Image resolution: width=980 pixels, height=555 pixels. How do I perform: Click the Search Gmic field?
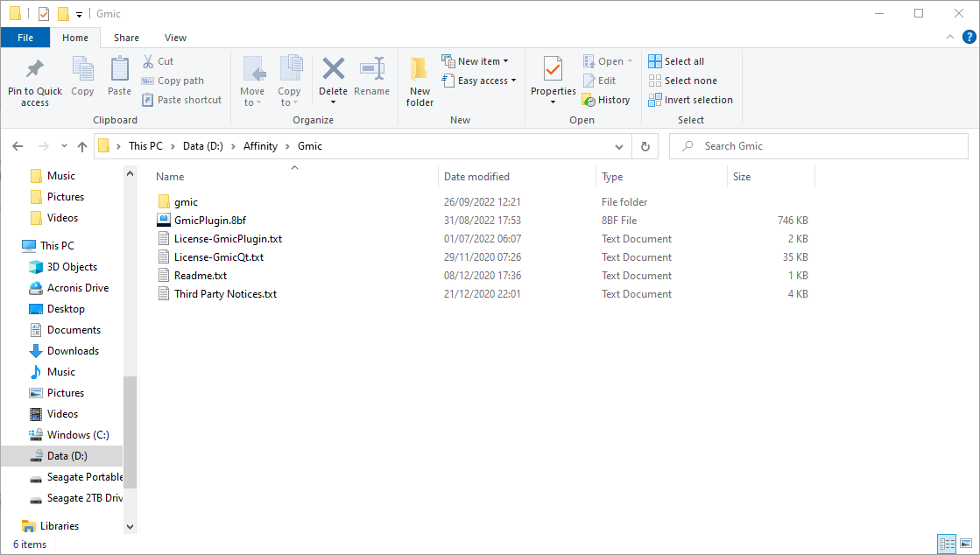819,146
